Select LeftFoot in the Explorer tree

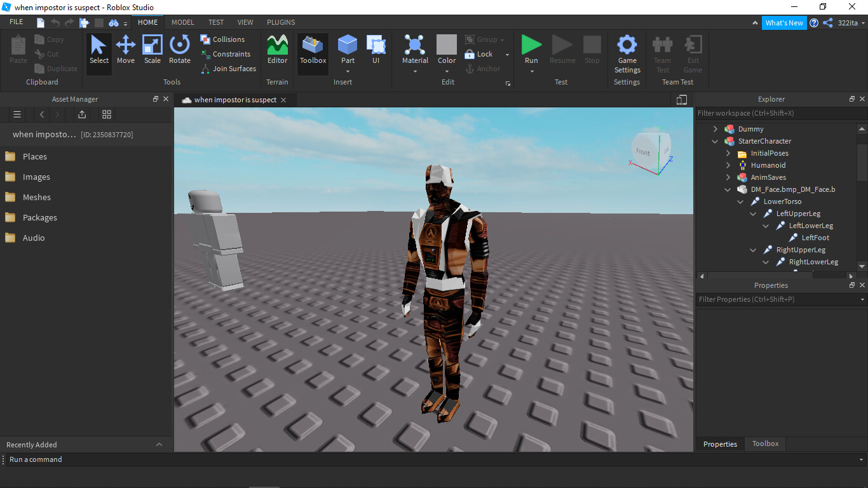point(815,238)
